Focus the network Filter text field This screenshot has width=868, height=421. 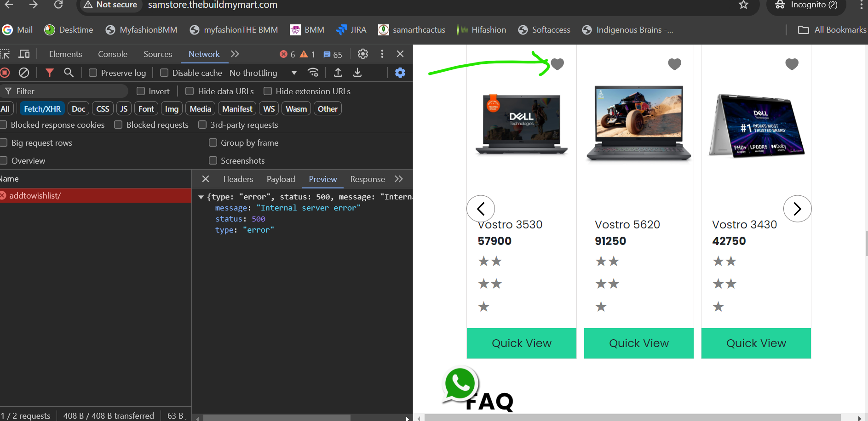[x=64, y=91]
